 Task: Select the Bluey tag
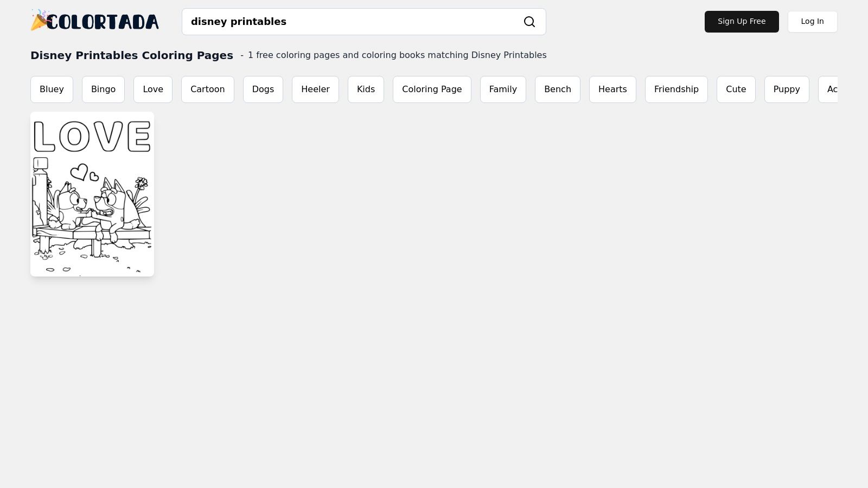tap(52, 89)
